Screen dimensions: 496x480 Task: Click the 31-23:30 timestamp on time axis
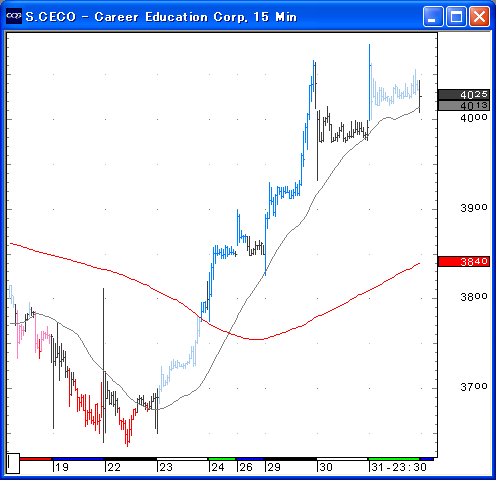click(399, 467)
